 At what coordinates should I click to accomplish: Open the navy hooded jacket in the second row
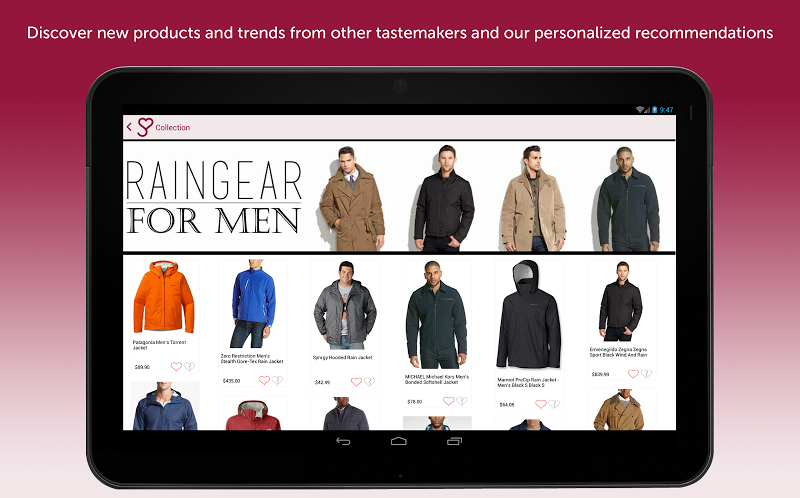164,406
